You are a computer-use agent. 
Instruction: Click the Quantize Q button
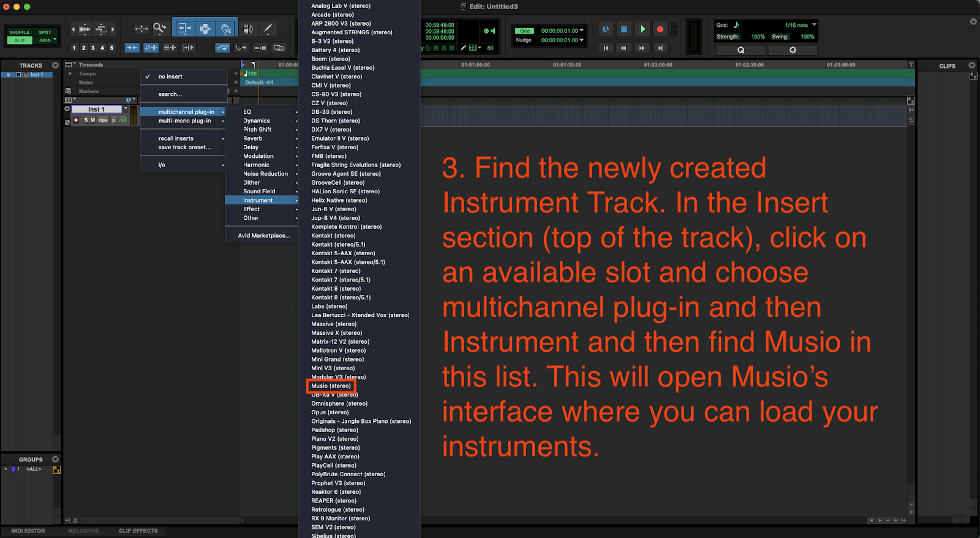tap(741, 50)
